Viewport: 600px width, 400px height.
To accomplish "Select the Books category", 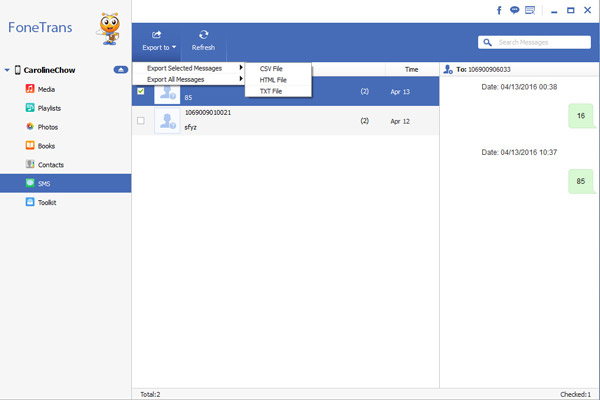I will (x=46, y=146).
